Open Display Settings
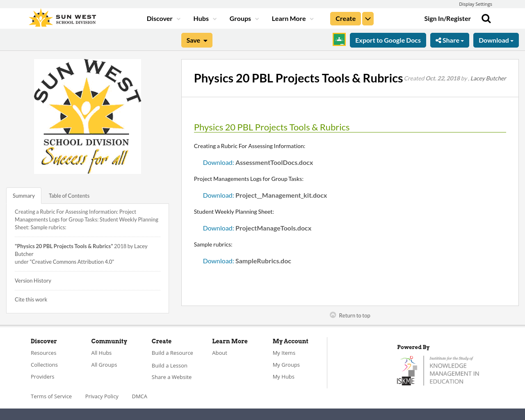This screenshot has width=525, height=420. click(475, 4)
